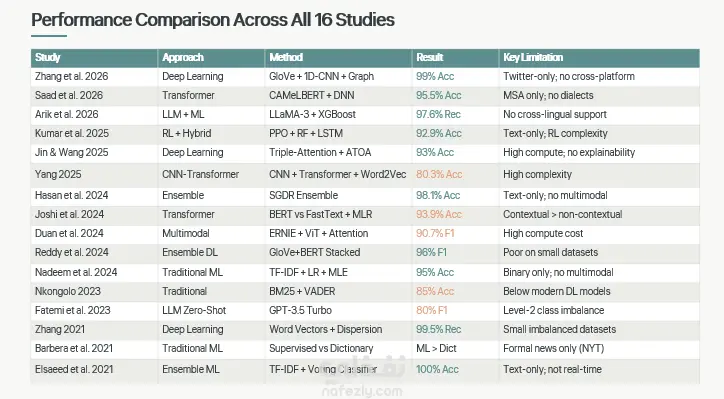This screenshot has height=399, width=724.
Task: Click the 99% Acc result value
Action: coord(435,76)
